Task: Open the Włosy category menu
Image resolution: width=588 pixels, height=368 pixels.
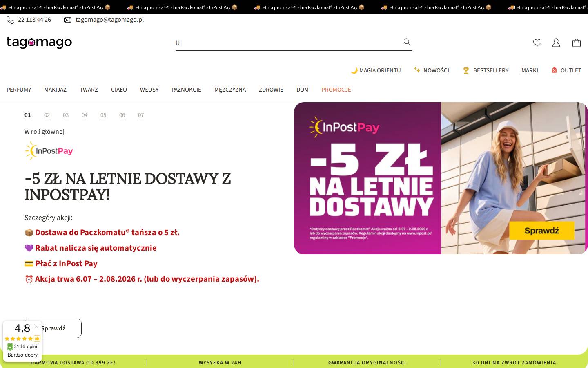Action: click(149, 90)
